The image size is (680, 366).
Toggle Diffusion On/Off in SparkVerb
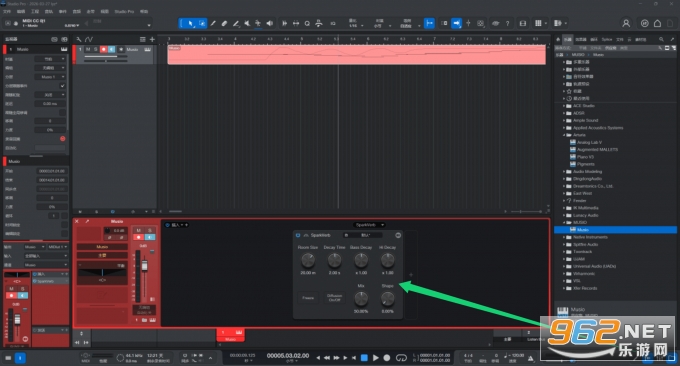[x=334, y=298]
